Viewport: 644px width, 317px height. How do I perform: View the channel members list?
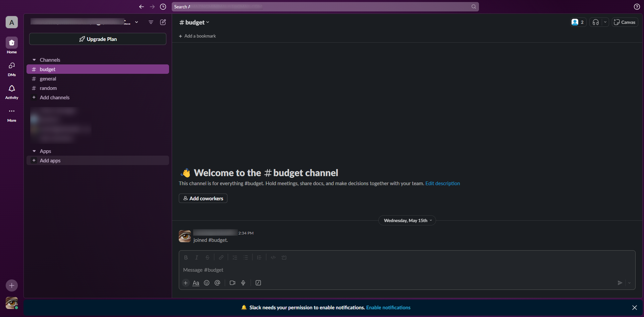(x=578, y=22)
